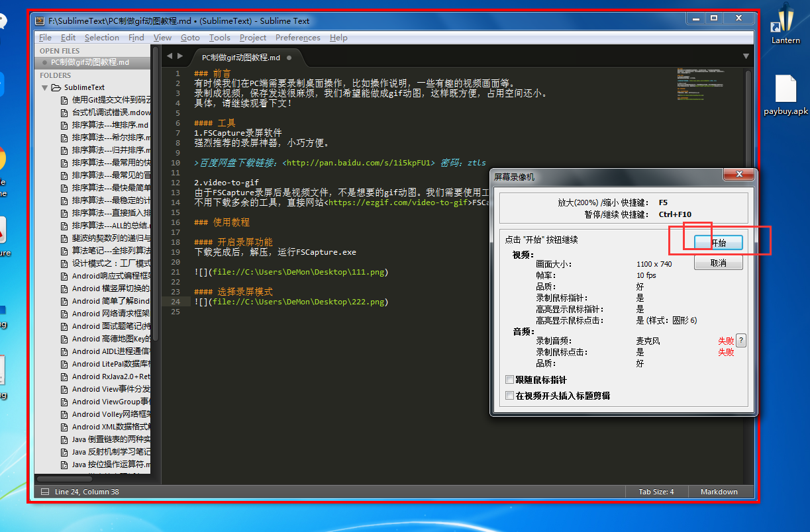Click the previous tab left arrow
The image size is (810, 532).
(170, 56)
